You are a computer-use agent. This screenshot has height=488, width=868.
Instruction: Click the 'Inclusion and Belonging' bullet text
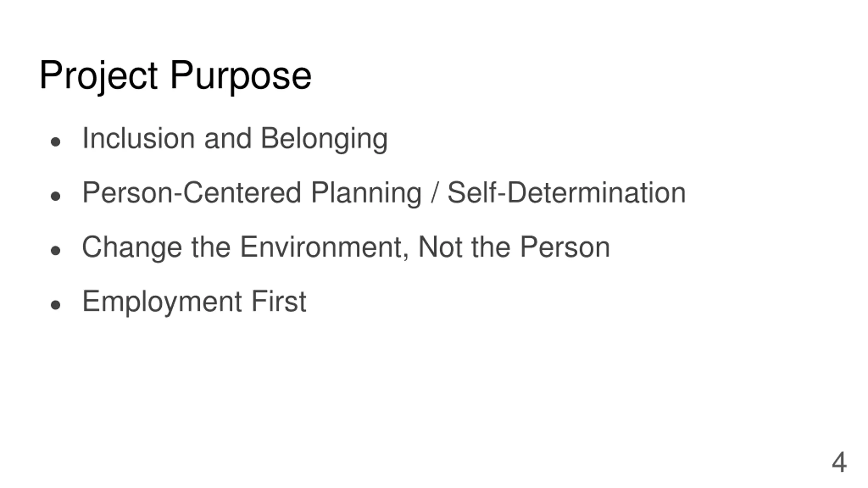click(x=235, y=139)
